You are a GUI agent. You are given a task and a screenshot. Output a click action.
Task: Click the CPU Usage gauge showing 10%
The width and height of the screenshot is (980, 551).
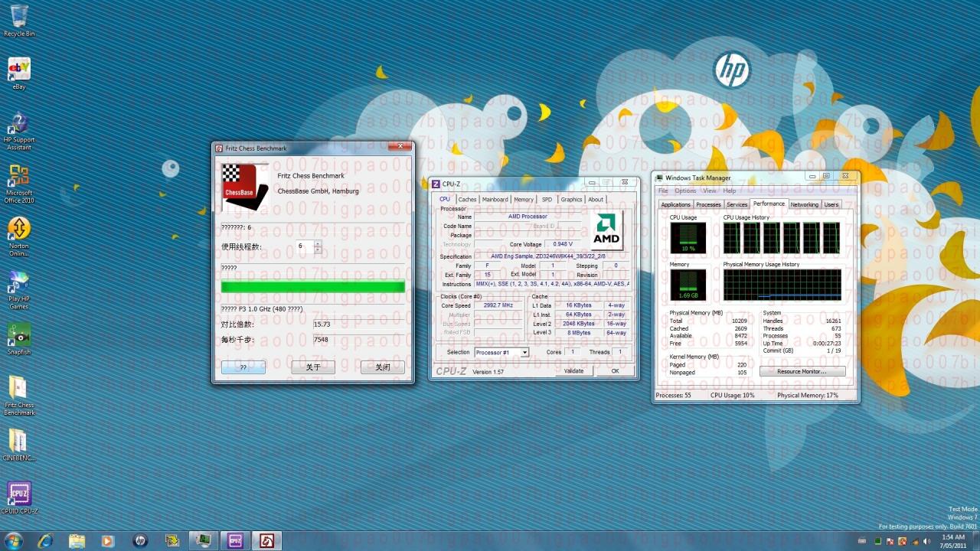(x=688, y=238)
